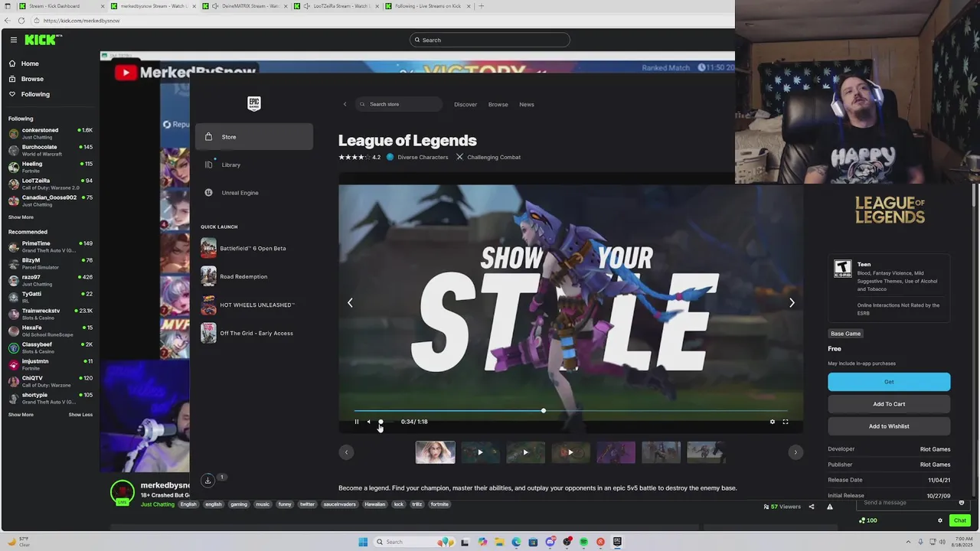Open trailer settings gear

tap(772, 422)
